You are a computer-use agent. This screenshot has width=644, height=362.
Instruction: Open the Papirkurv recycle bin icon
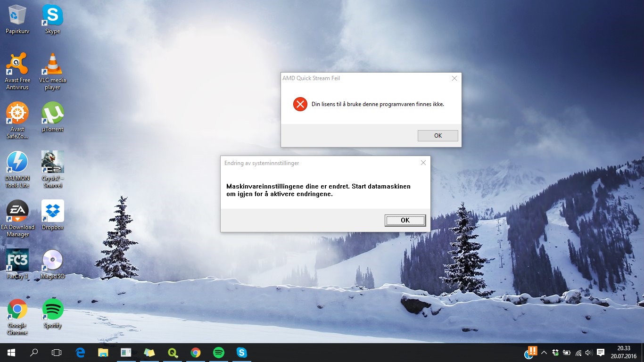pos(17,19)
